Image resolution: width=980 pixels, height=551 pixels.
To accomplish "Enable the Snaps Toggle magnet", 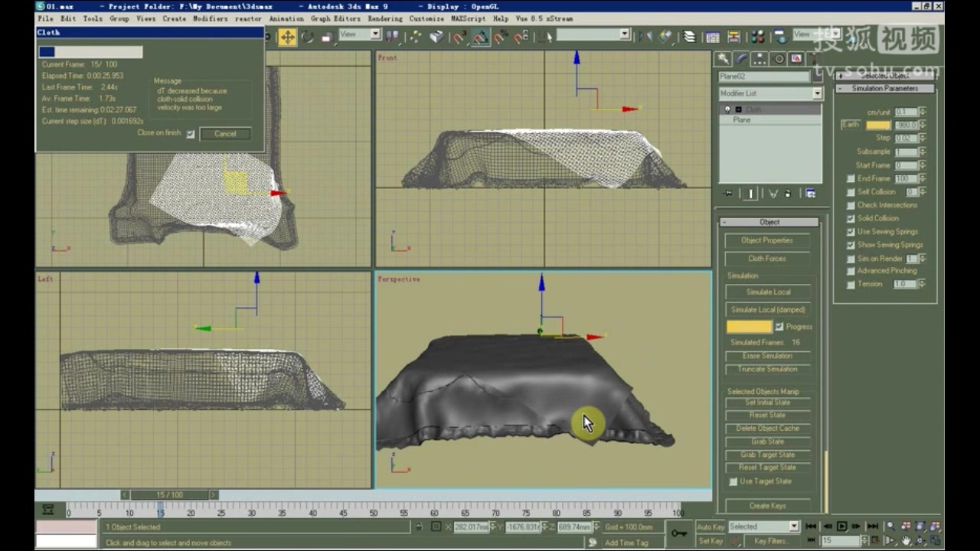I will click(x=457, y=35).
